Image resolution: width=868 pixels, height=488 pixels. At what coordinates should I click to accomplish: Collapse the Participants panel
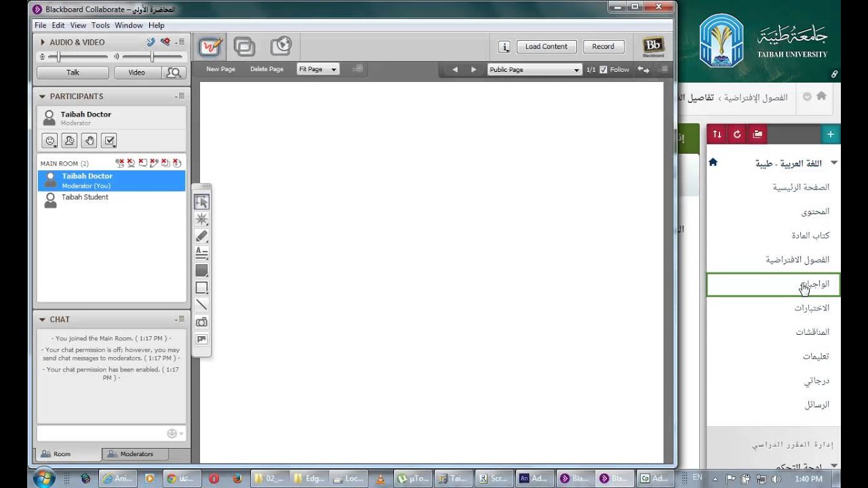pos(42,96)
